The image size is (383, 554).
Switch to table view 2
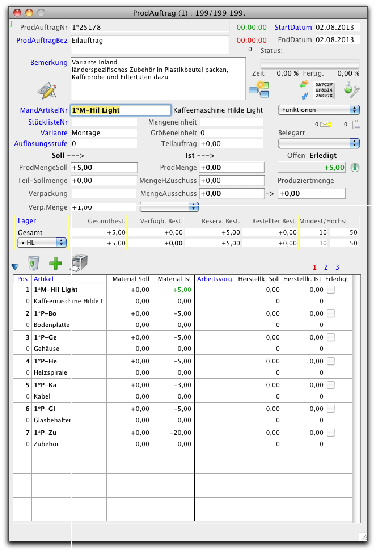point(326,267)
